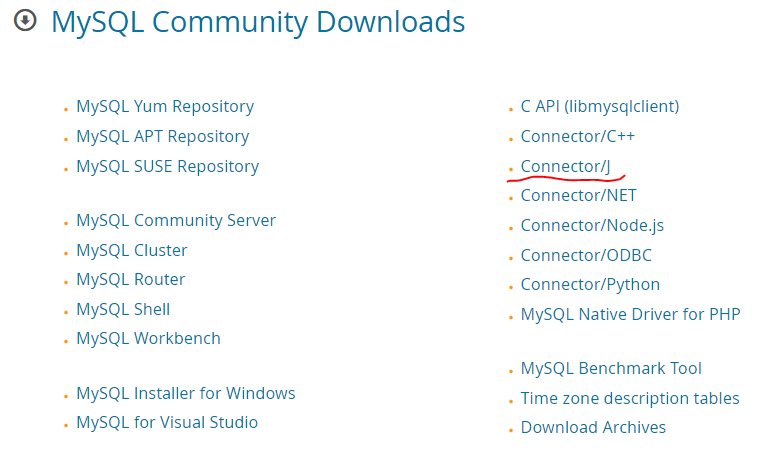Open the Connector/J download link
The image size is (782, 467).
click(x=566, y=166)
